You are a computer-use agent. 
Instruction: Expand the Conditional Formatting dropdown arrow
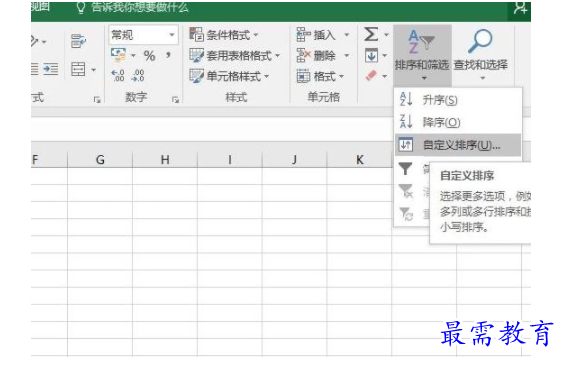(x=256, y=35)
